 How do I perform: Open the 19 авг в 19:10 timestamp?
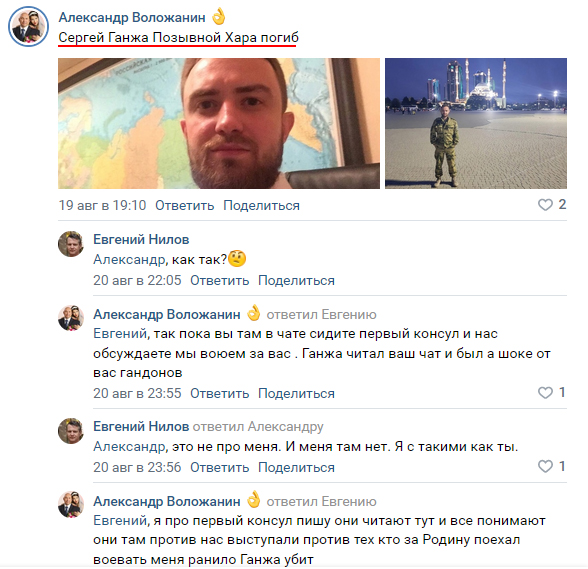click(102, 206)
